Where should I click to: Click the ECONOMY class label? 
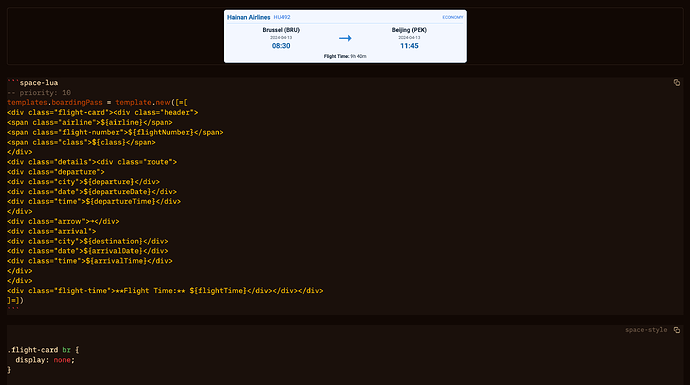click(452, 18)
